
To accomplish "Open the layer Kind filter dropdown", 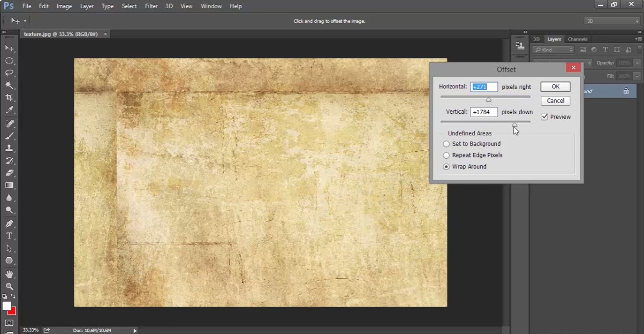I will click(553, 50).
